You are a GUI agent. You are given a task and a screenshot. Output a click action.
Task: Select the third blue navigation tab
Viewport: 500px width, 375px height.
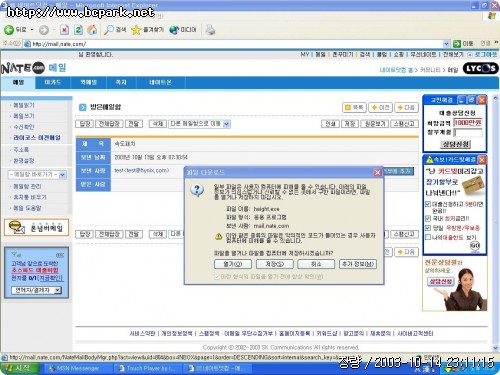tap(89, 82)
